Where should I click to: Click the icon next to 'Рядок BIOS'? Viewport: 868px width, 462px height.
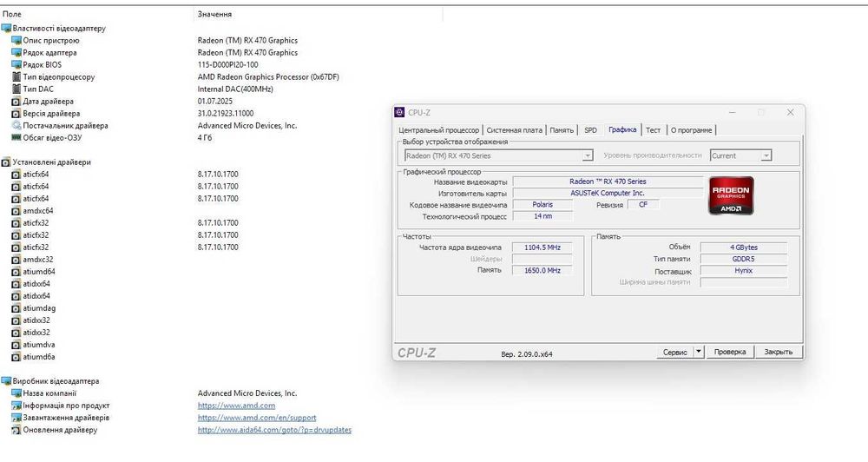[16, 65]
